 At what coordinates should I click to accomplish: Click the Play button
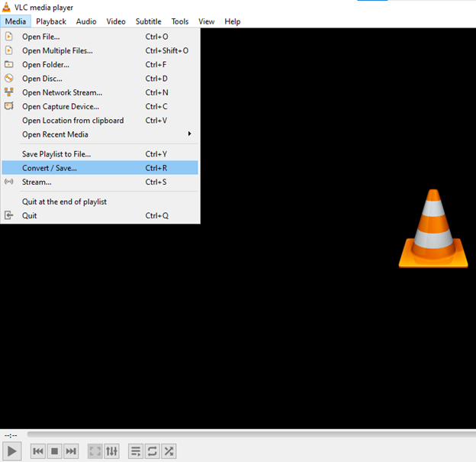[12, 451]
